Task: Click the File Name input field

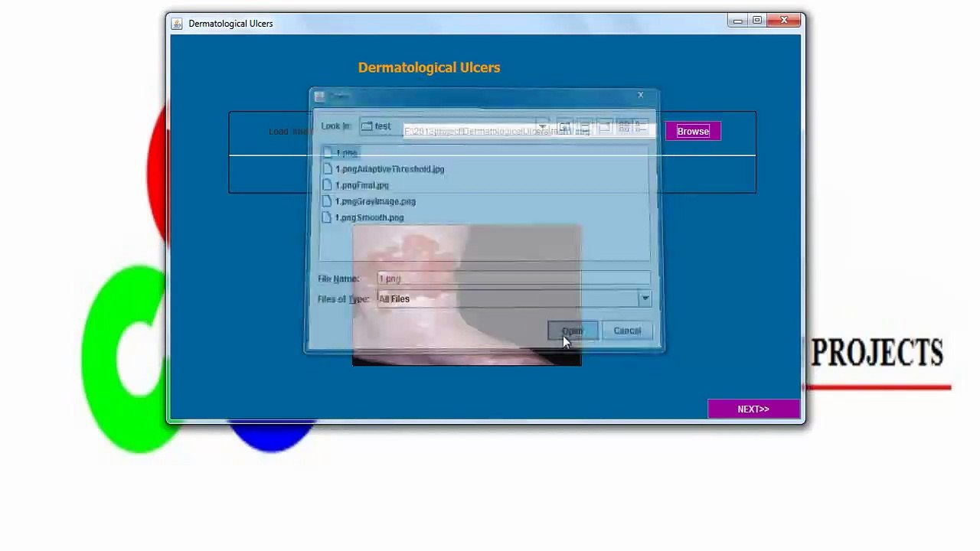Action: point(513,279)
